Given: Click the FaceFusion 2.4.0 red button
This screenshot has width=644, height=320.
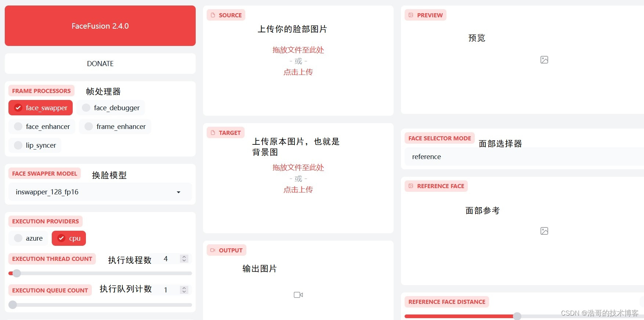Looking at the screenshot, I should pyautogui.click(x=100, y=26).
